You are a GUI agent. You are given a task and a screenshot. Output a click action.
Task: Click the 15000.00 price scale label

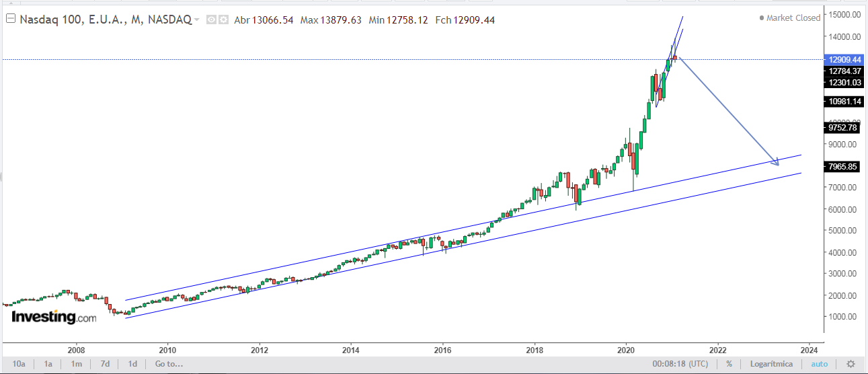tap(844, 14)
